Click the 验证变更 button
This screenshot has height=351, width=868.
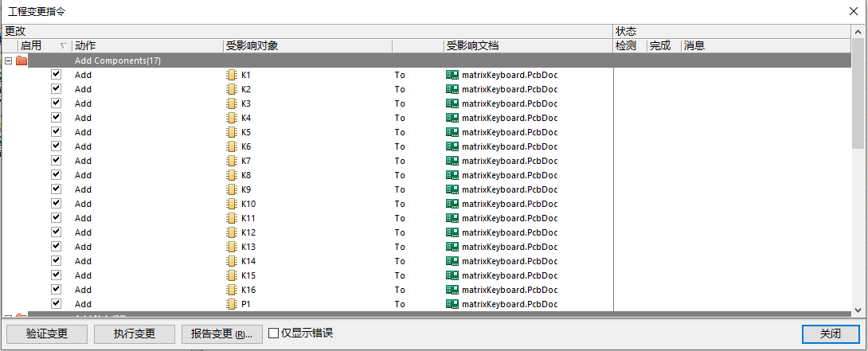(x=47, y=334)
